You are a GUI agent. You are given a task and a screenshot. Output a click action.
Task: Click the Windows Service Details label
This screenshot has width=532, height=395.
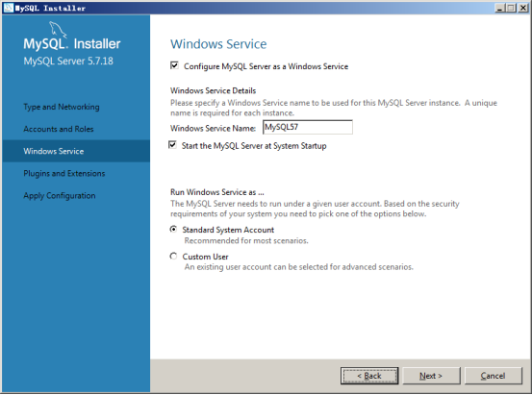point(213,90)
